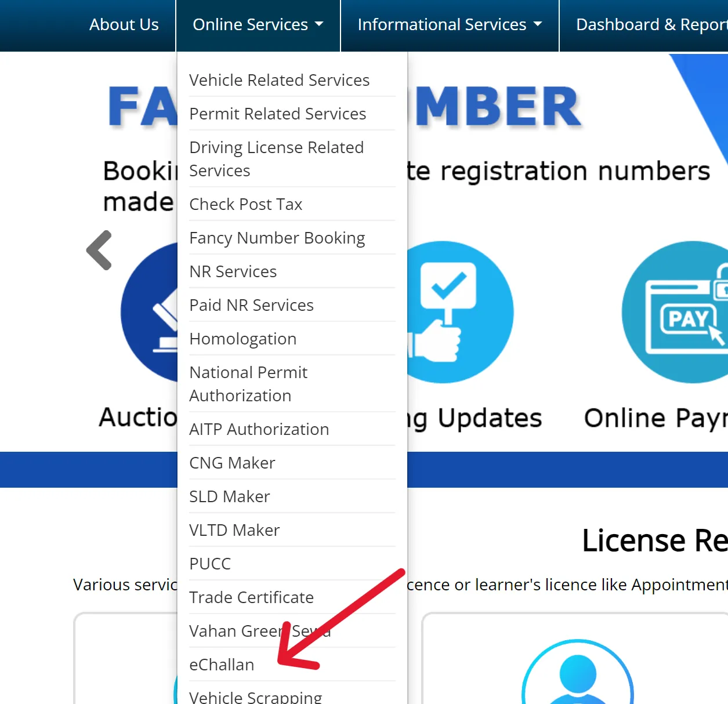The height and width of the screenshot is (704, 728).
Task: Click the previous slide carousel arrow
Action: pyautogui.click(x=99, y=250)
